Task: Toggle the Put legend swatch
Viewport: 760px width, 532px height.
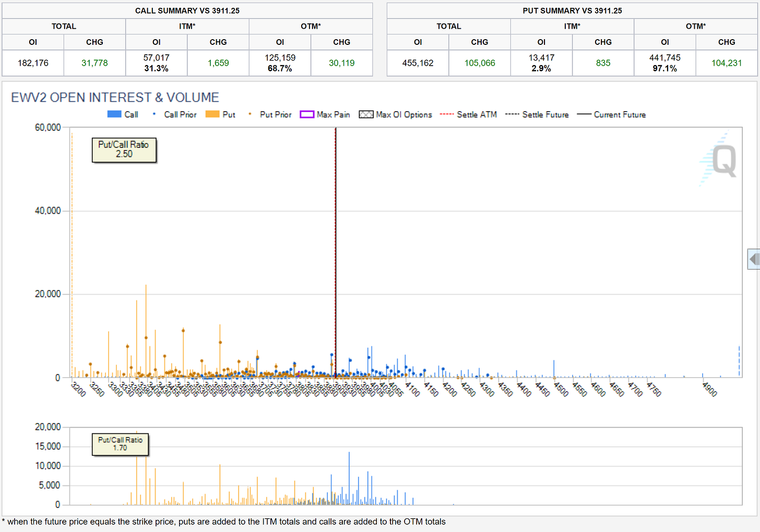Action: pyautogui.click(x=212, y=114)
